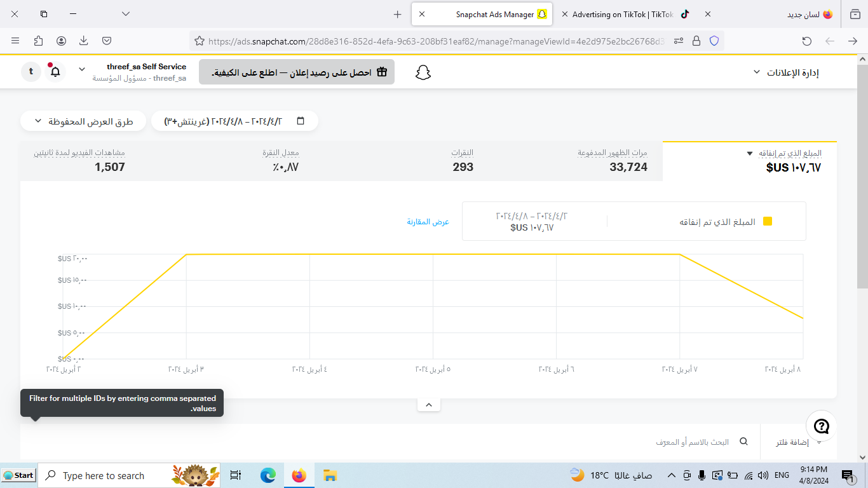The width and height of the screenshot is (868, 488).
Task: Open a new browser tab
Action: (x=398, y=14)
